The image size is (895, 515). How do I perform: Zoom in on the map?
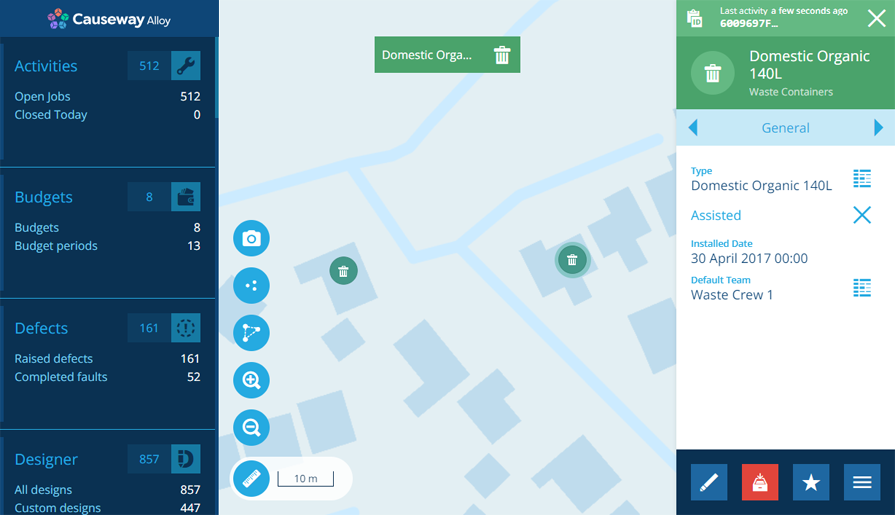(251, 380)
